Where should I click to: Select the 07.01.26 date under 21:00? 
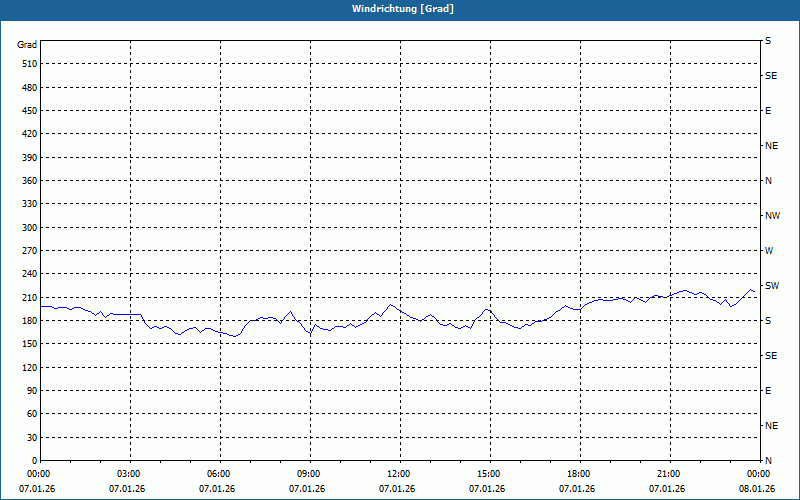(667, 489)
